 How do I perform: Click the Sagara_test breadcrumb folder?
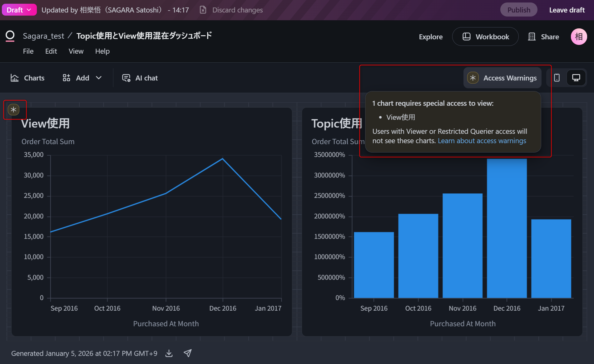click(x=43, y=36)
